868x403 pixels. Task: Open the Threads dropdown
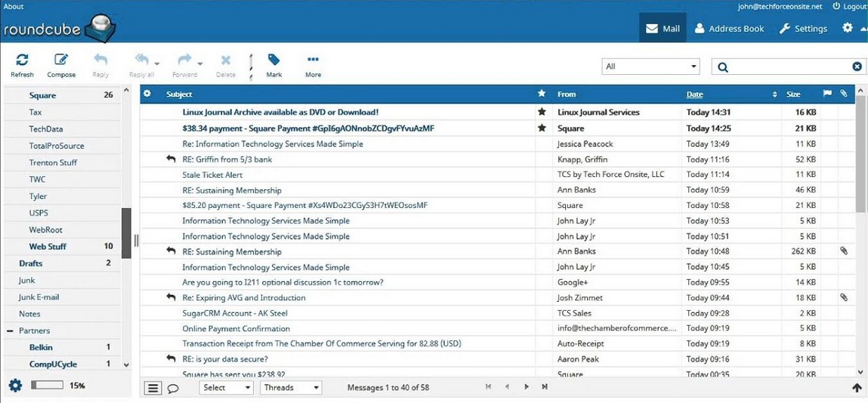291,387
